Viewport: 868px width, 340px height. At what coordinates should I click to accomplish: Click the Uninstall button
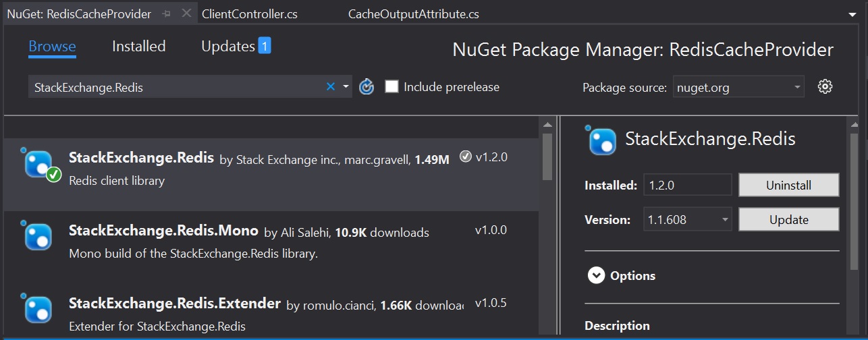click(x=789, y=185)
